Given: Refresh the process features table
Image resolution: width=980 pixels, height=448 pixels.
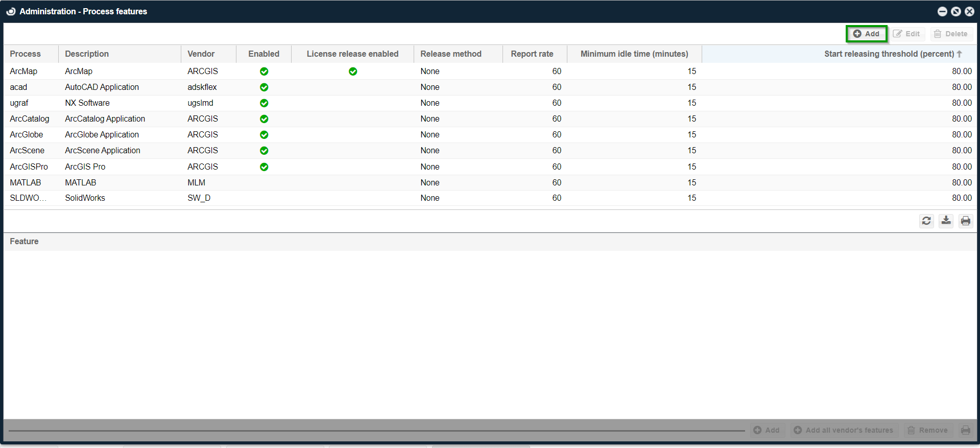Looking at the screenshot, I should 926,221.
